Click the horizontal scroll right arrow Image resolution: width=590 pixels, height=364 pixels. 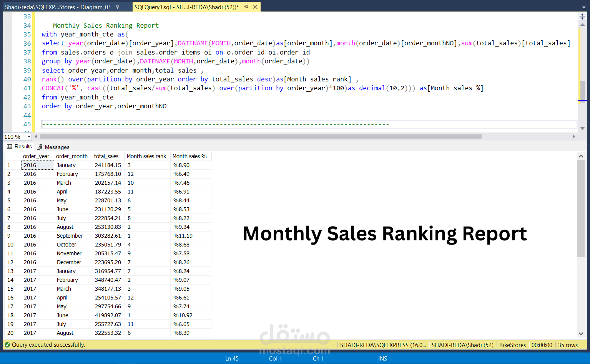pos(574,137)
